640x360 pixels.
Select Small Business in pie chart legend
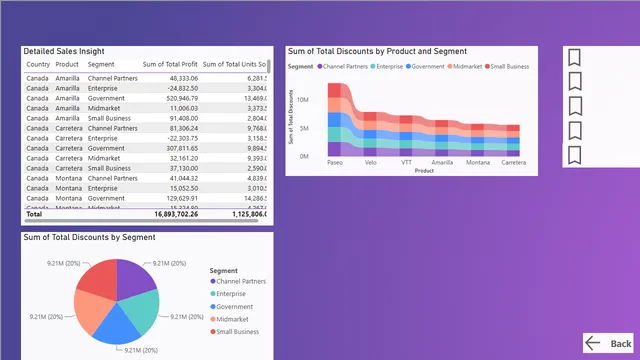[x=235, y=332]
